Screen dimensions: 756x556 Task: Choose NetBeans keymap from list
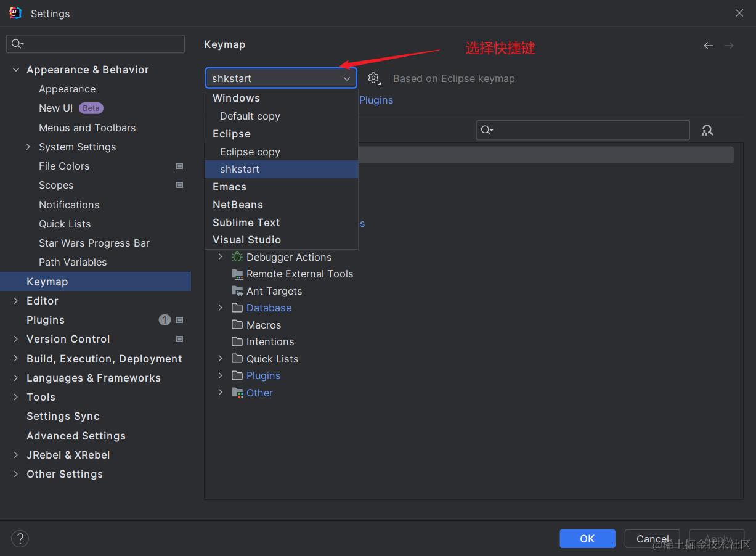282,205
